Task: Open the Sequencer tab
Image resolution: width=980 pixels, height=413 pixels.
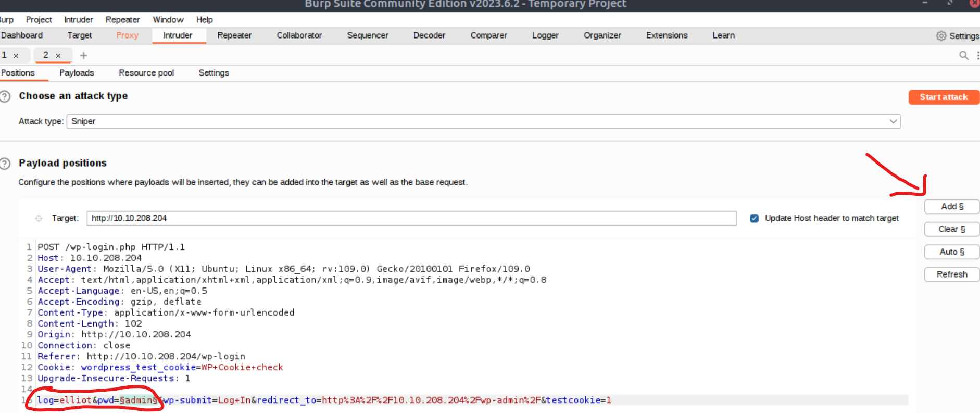Action: 368,35
